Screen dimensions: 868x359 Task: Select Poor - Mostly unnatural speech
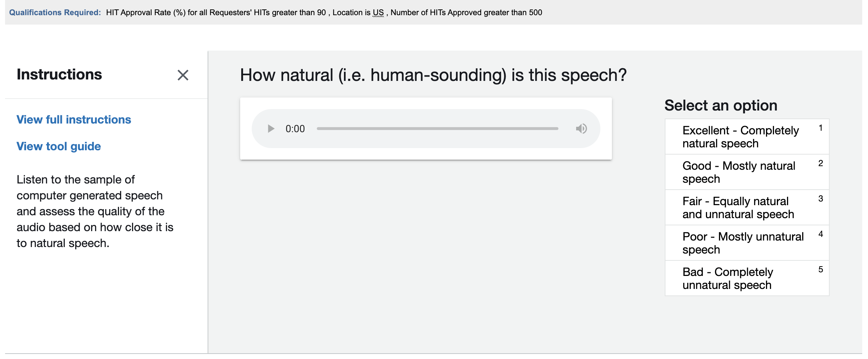[x=746, y=243]
